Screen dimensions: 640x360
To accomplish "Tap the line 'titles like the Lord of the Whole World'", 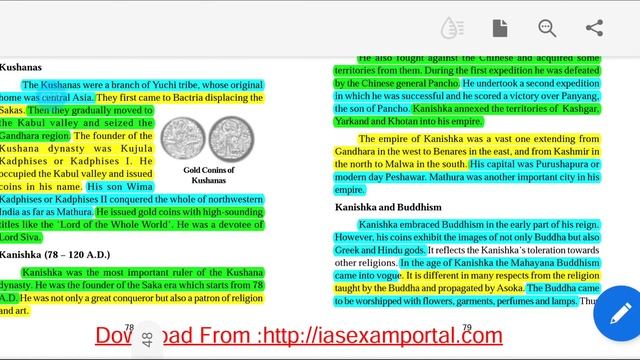I will click(x=131, y=224).
